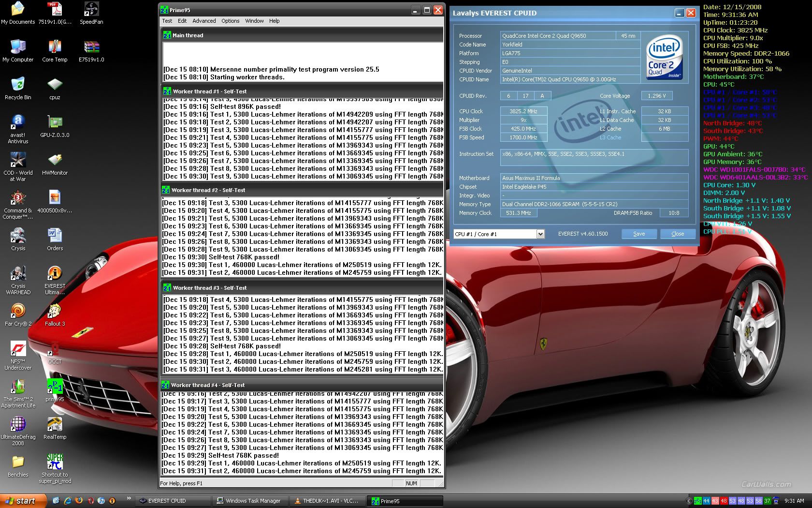Open the Test menu in Prime95
Screen dimensions: 812x508
tap(167, 21)
